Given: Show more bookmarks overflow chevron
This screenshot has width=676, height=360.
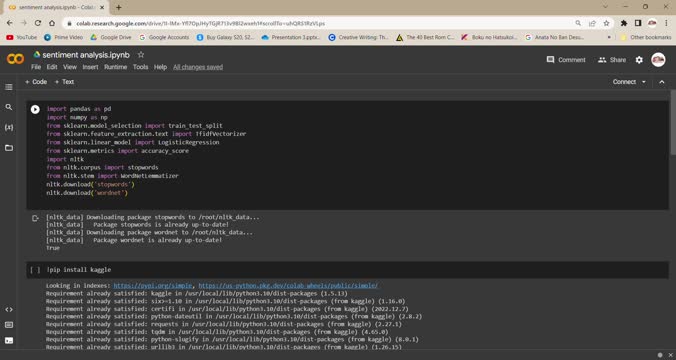Looking at the screenshot, I should [609, 38].
